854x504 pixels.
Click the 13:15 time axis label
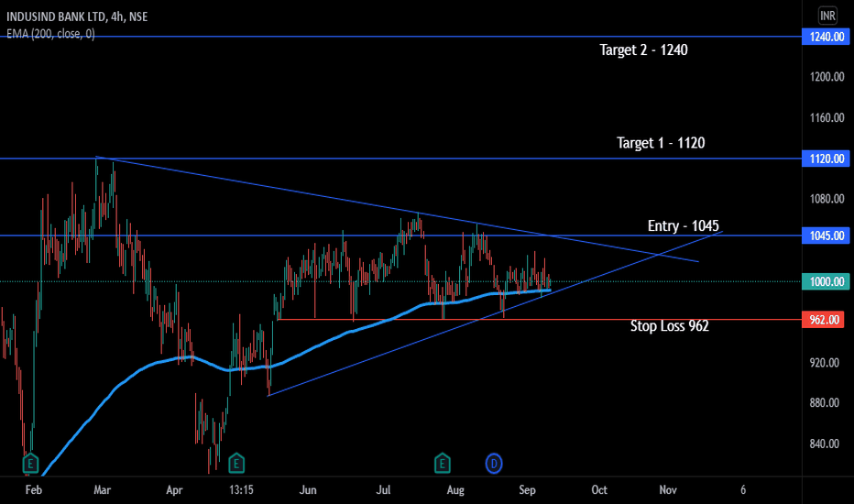241,490
